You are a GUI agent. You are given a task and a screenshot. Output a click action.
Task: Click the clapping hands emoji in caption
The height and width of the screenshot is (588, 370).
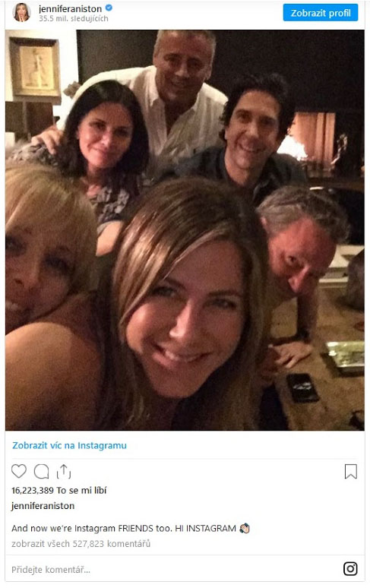point(245,528)
